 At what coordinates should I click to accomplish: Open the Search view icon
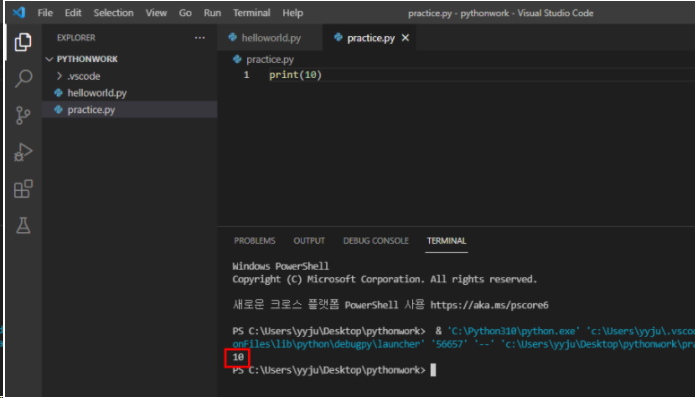coord(23,78)
